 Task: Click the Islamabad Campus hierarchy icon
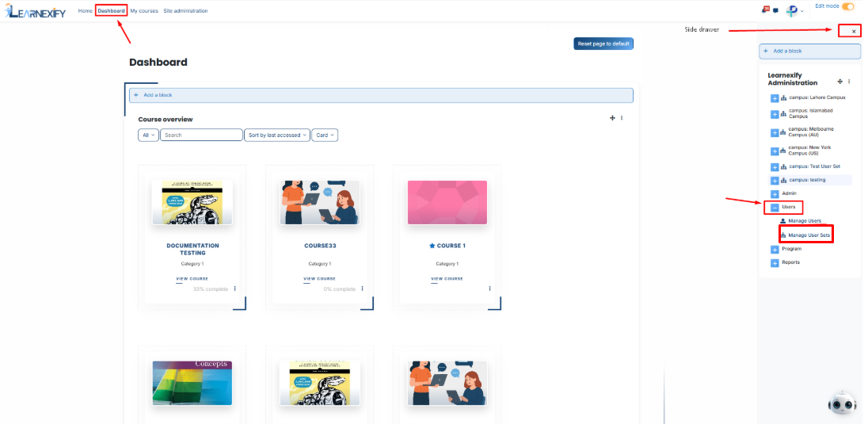point(784,114)
